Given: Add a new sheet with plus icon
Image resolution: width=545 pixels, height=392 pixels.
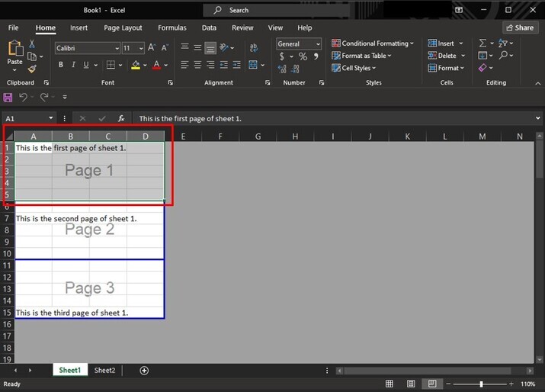Looking at the screenshot, I should coord(144,371).
